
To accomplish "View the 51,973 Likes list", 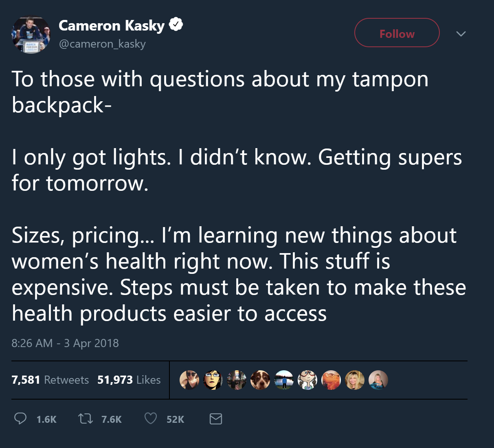I will tap(129, 380).
